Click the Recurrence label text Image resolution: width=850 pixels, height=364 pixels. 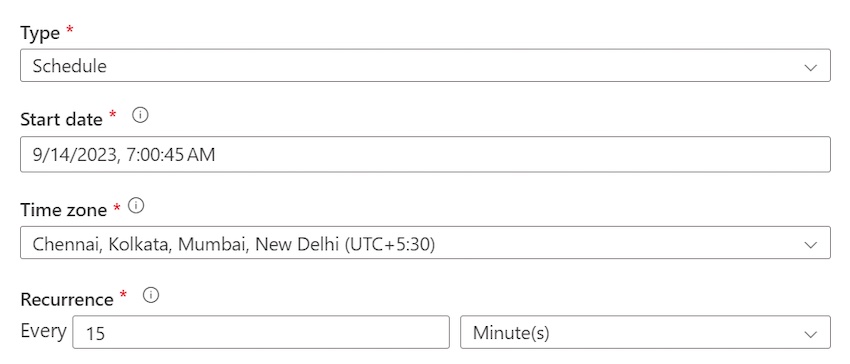click(x=67, y=299)
